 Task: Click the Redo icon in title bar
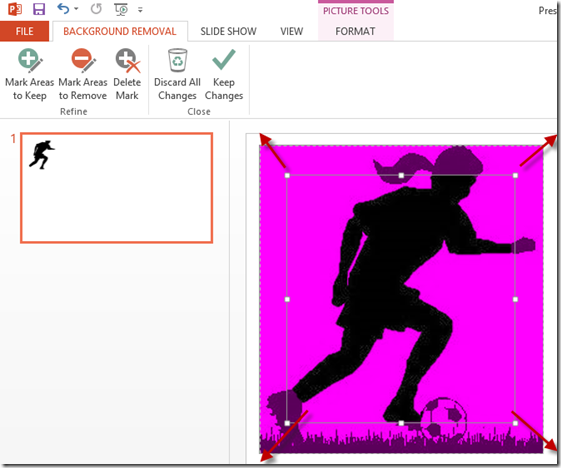pyautogui.click(x=96, y=9)
